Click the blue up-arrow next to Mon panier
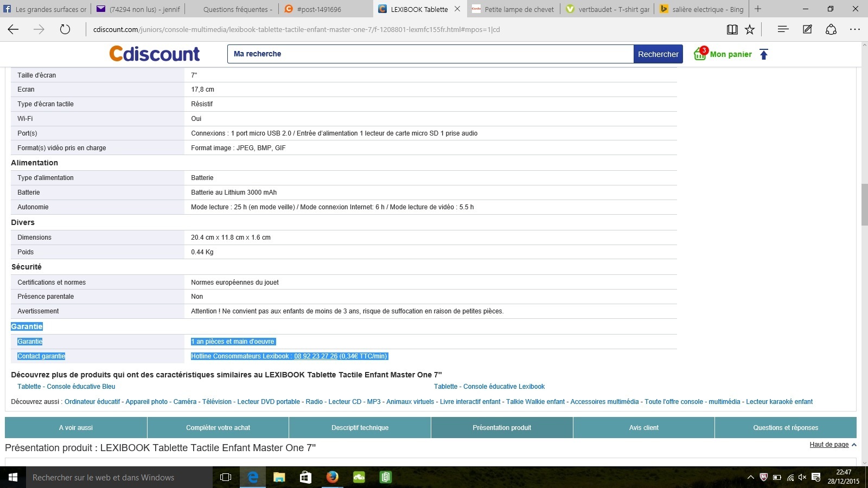The width and height of the screenshot is (868, 488). 764,54
